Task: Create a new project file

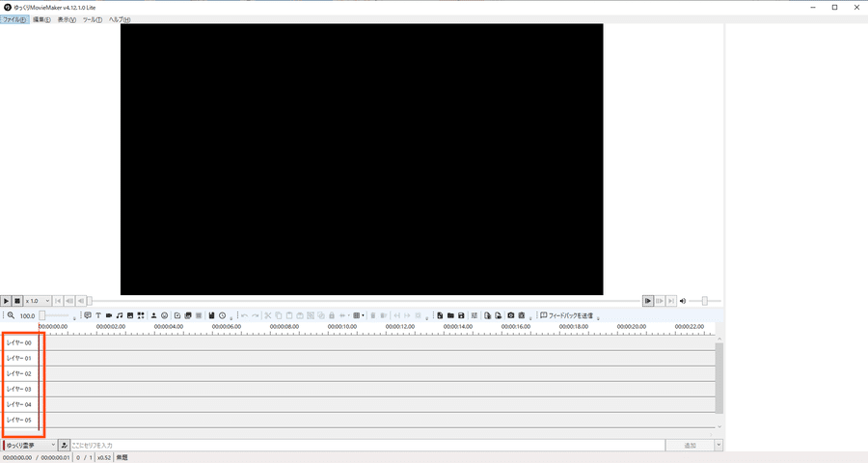Action: coord(440,315)
